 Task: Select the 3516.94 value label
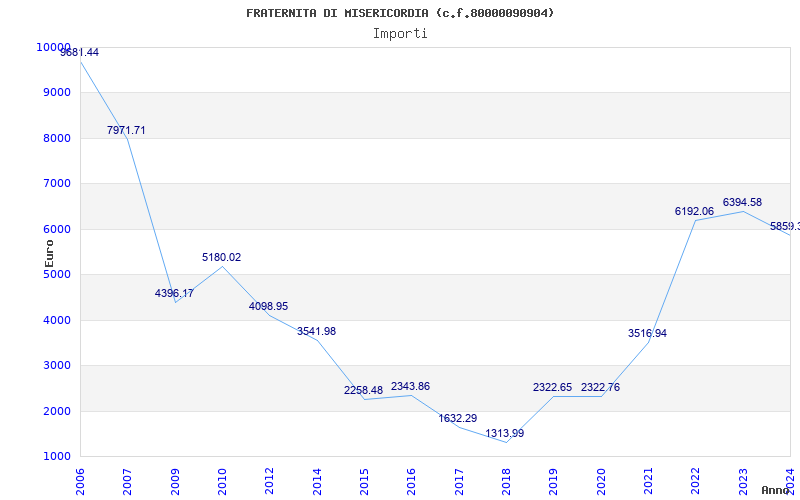tap(647, 334)
